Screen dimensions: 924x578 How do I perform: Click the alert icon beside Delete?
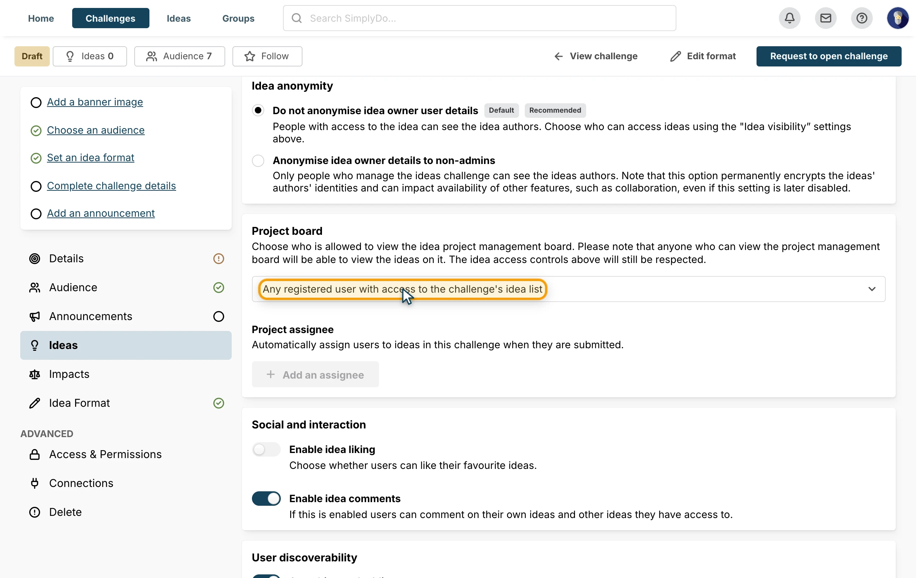(34, 512)
